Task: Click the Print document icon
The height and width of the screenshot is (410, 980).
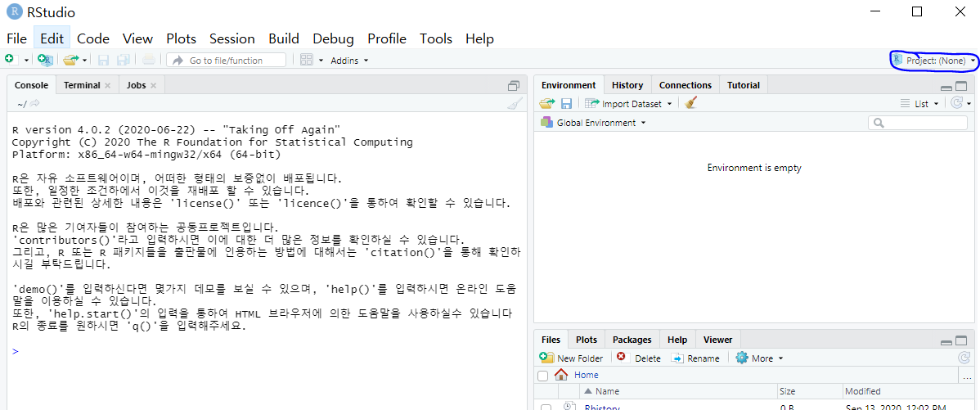Action: click(x=149, y=60)
